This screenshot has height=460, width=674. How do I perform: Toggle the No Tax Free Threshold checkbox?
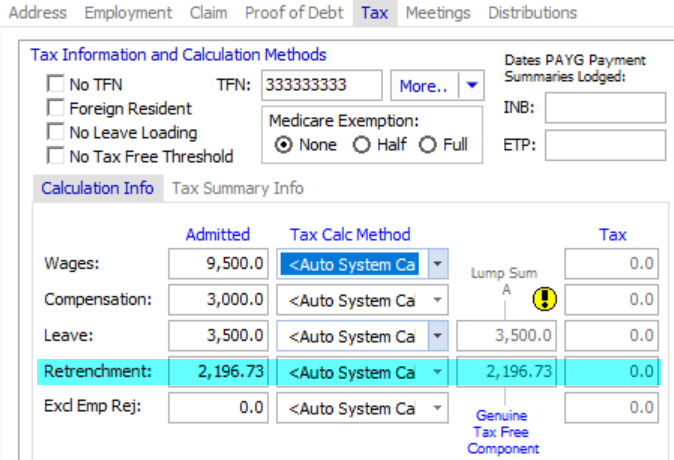tap(56, 157)
